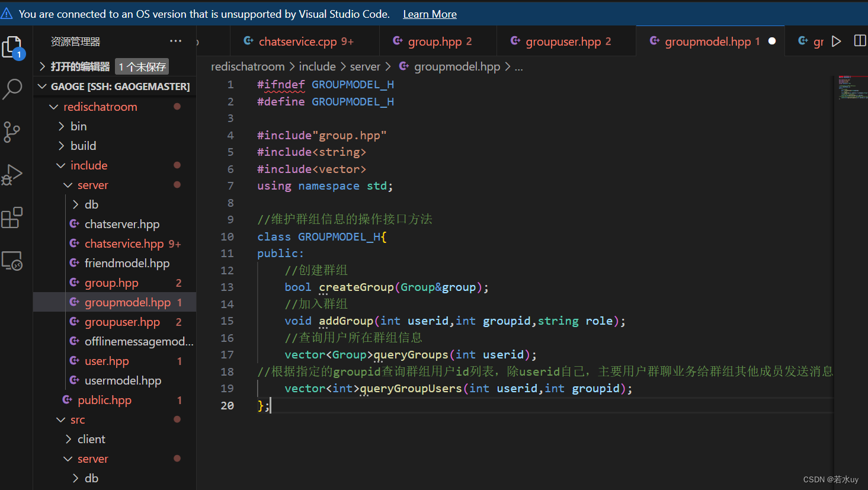Image resolution: width=868 pixels, height=490 pixels.
Task: Click the Run play button in editor toolbar
Action: click(836, 41)
